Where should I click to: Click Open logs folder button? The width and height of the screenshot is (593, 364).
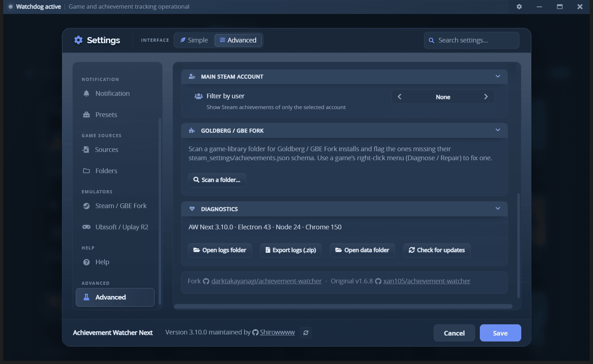coord(220,250)
